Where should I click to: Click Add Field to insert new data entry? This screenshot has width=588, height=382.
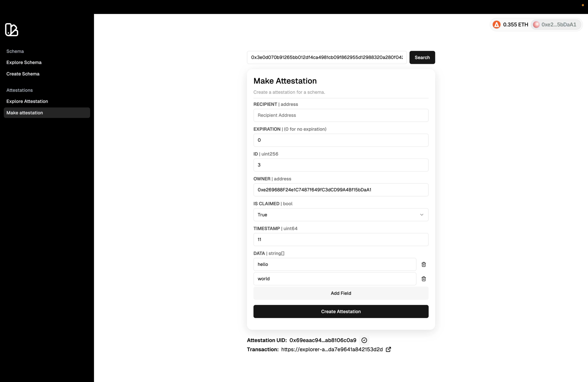341,293
